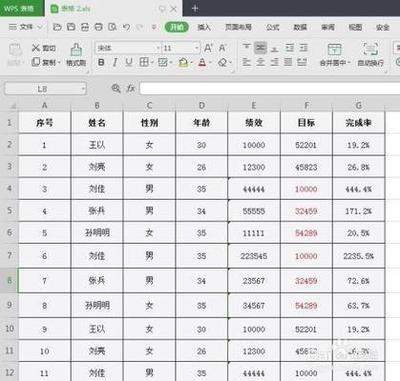Click inside the formula bar input
The image size is (400, 381).
[270, 89]
